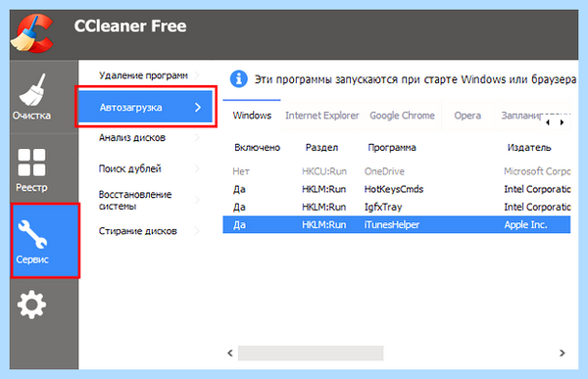Screen dimensions: 588x379
Task: Click horizontal scrollbar right arrow
Action: (563, 354)
